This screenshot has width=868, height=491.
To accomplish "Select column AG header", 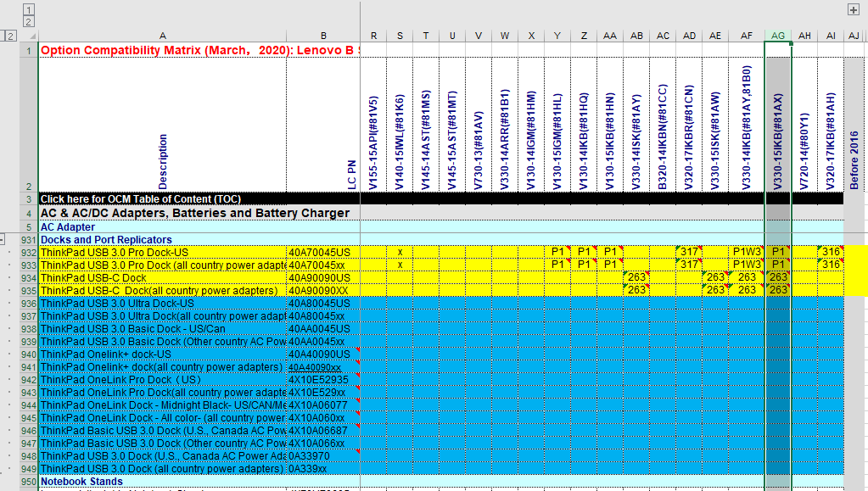I will tap(778, 36).
